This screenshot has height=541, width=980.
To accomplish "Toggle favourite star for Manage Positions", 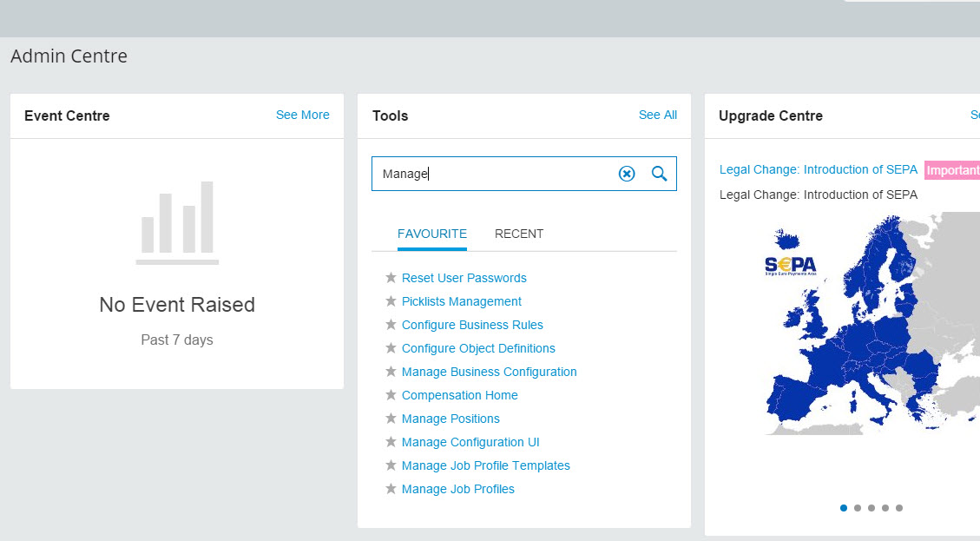I will click(x=391, y=419).
